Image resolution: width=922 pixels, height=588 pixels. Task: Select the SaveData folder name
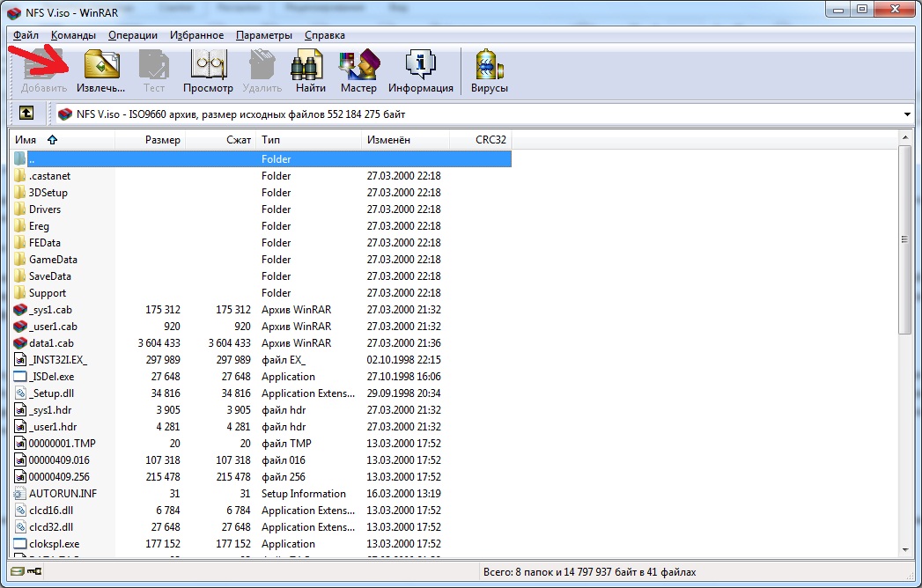coord(50,276)
